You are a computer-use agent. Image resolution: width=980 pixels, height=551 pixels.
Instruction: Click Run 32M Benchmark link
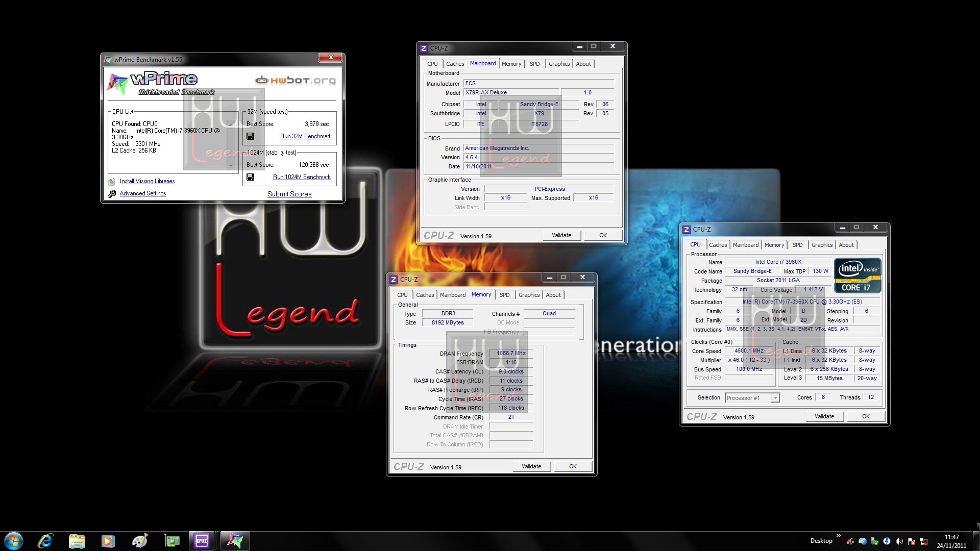click(x=306, y=136)
